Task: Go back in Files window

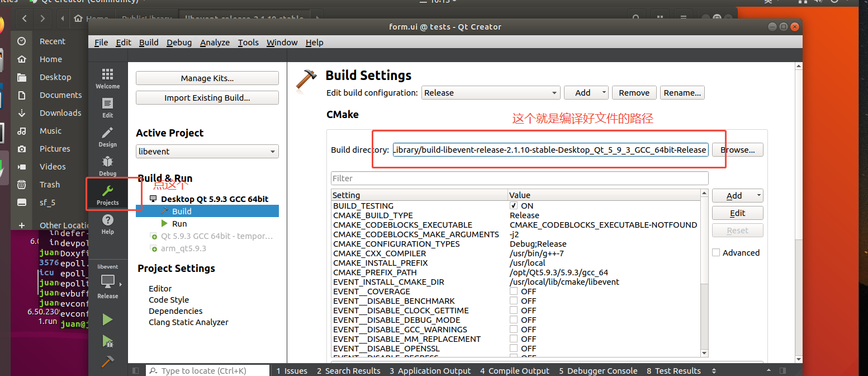Action: [x=24, y=18]
